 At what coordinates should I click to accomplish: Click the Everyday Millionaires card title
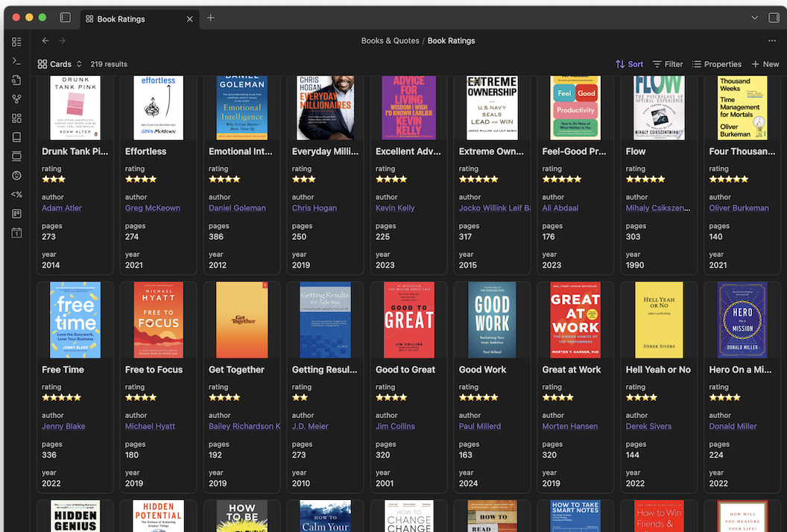pyautogui.click(x=325, y=151)
